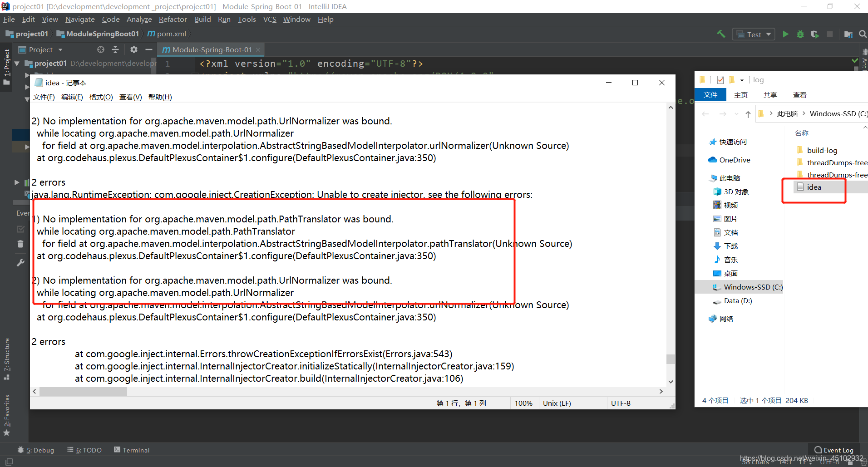This screenshot has width=868, height=467.
Task: Open the Event Log
Action: 833,450
